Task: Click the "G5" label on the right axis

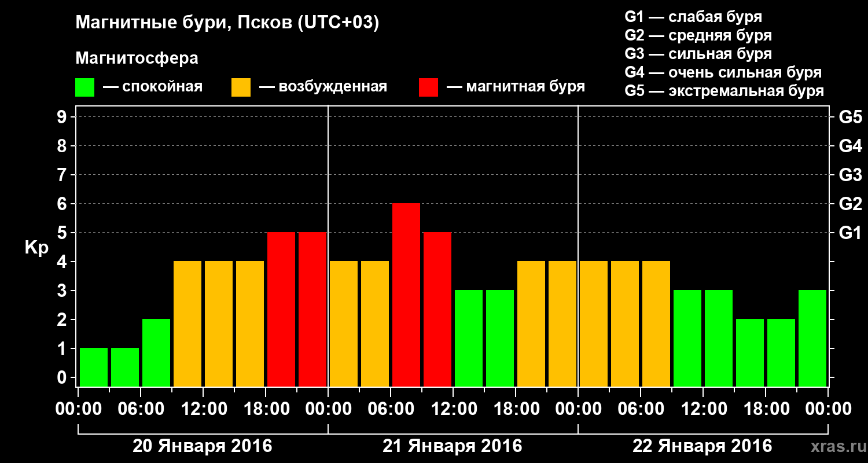Action: click(850, 117)
